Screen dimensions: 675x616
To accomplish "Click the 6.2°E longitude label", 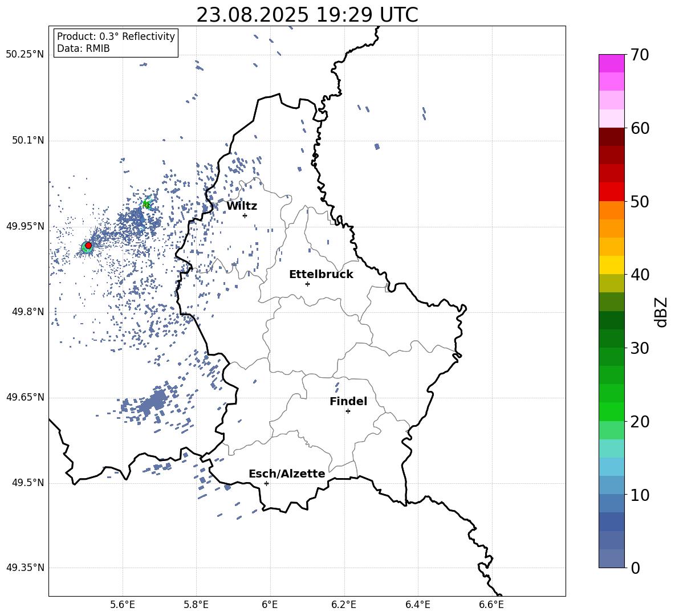I will tap(344, 605).
